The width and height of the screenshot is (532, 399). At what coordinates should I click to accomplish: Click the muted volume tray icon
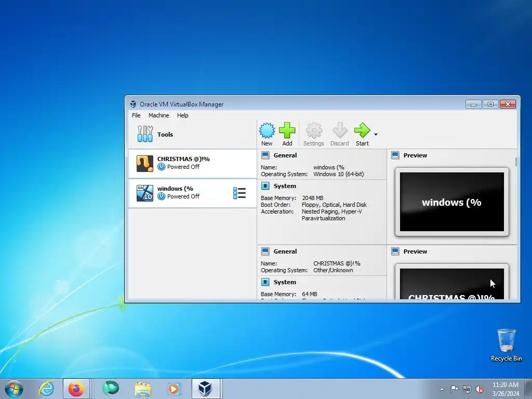click(480, 389)
